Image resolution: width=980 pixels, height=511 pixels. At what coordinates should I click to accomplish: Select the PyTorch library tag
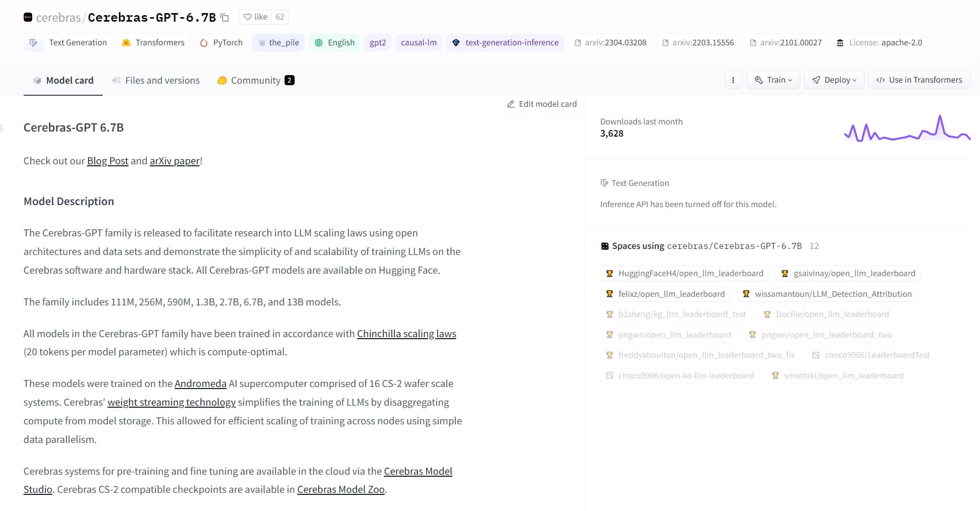222,43
